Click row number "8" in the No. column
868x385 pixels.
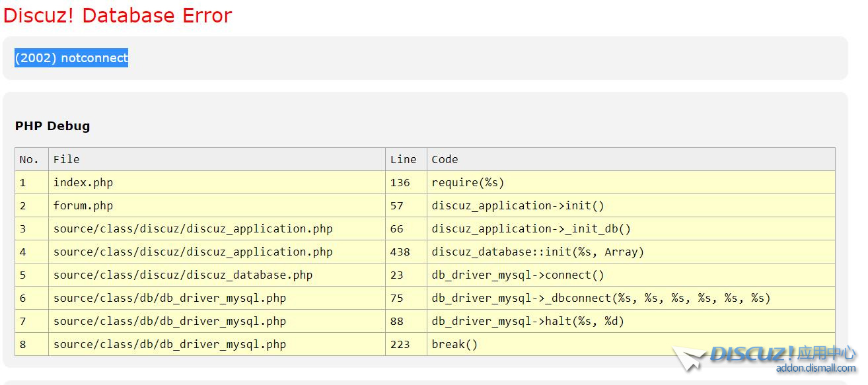pos(32,344)
